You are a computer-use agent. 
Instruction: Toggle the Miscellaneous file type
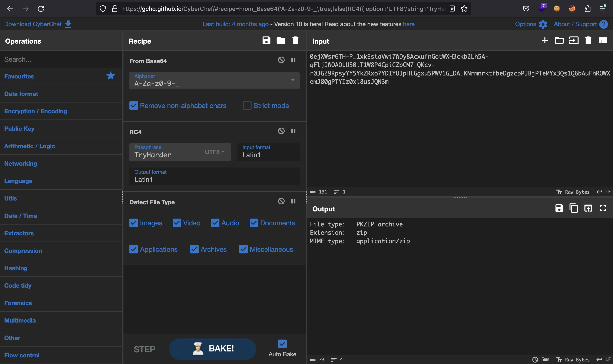(243, 249)
